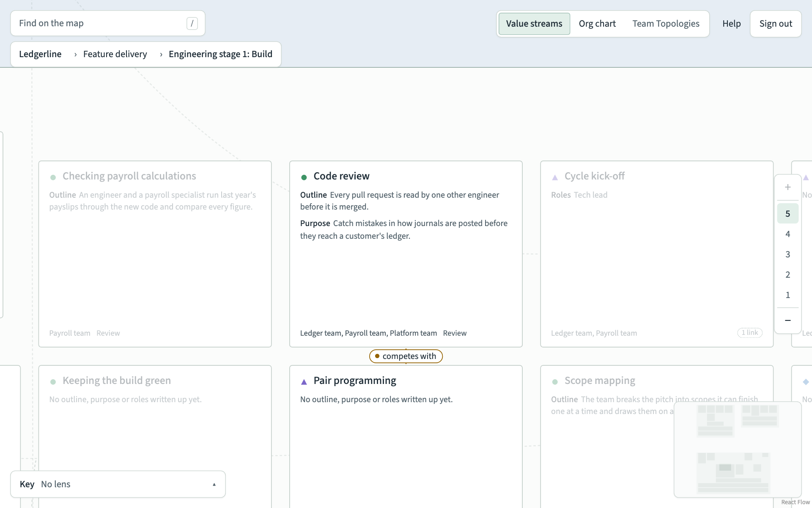Select the Keeping the build green title
This screenshot has width=812, height=508.
(x=117, y=381)
